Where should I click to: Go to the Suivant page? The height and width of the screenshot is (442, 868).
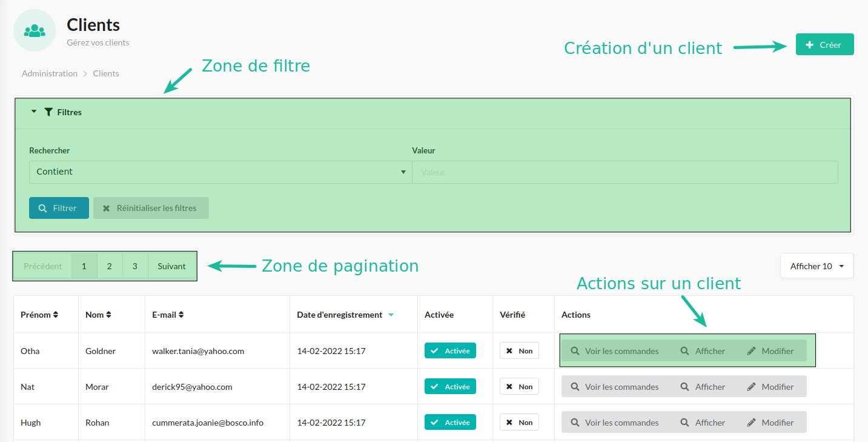point(172,266)
